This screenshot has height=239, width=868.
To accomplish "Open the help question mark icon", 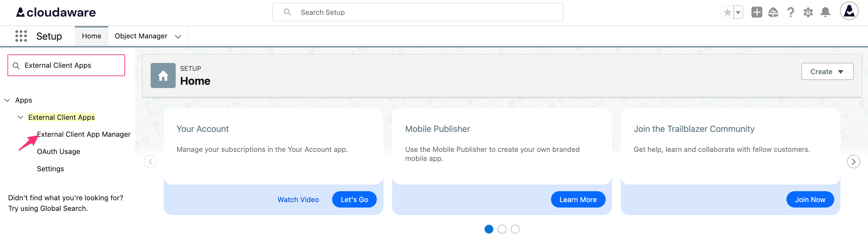I will (790, 12).
